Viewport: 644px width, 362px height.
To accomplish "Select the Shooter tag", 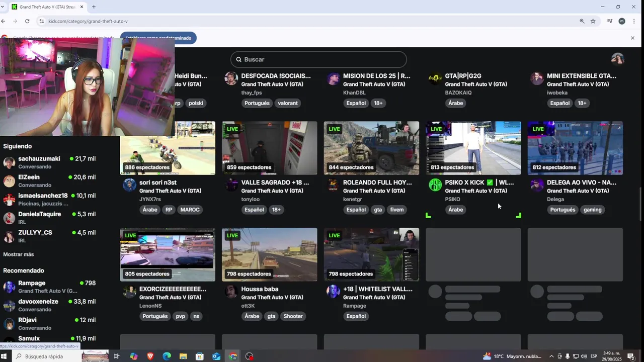I will (293, 316).
